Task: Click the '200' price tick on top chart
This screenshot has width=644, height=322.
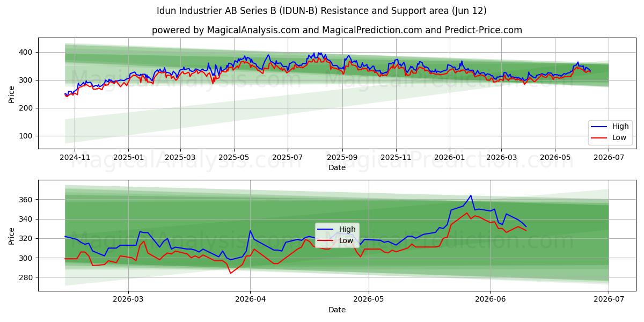Action: (27, 108)
